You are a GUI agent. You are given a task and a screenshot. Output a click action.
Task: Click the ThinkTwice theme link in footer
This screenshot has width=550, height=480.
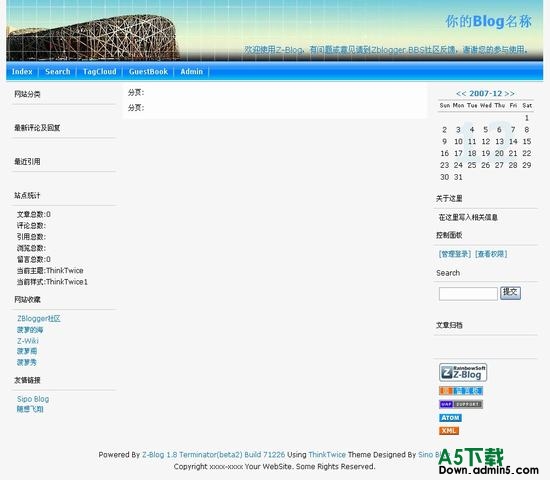coord(327,455)
